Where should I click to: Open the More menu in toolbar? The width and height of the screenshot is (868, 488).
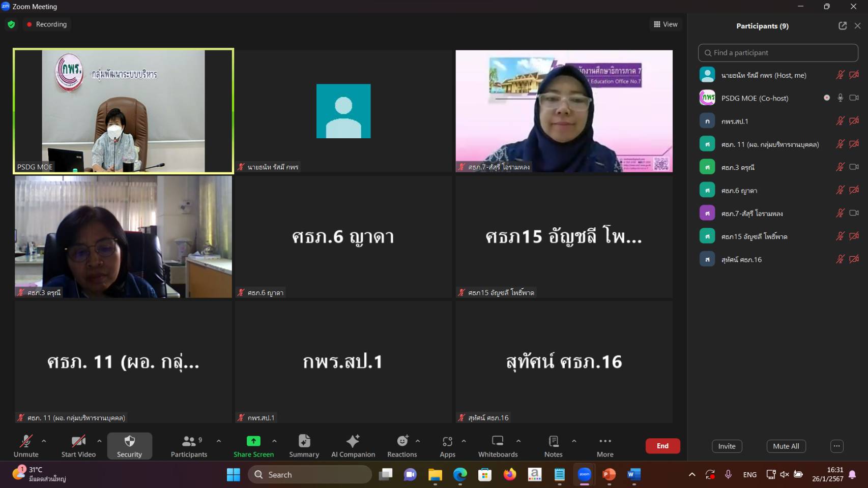(605, 446)
